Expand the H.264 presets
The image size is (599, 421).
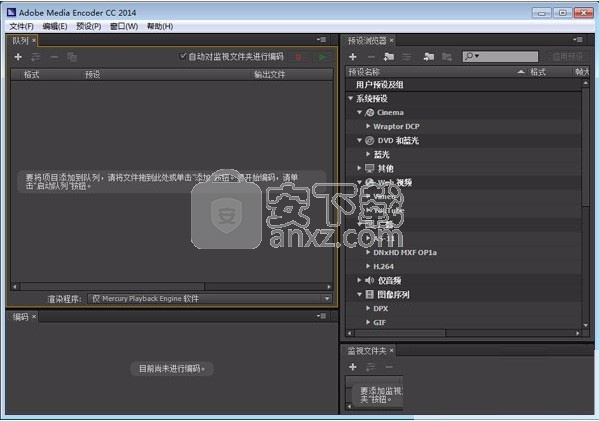(368, 266)
